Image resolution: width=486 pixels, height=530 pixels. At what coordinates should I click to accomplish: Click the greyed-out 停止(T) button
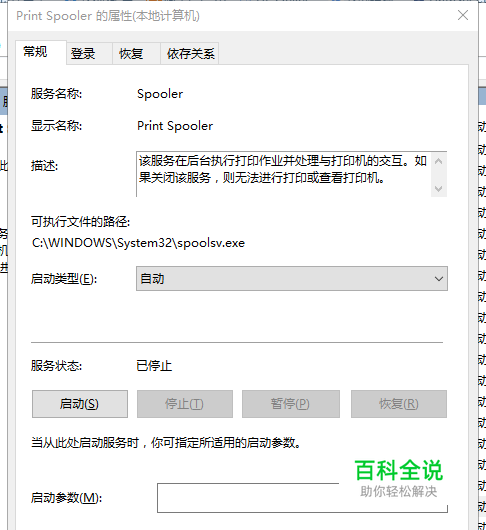coord(185,404)
